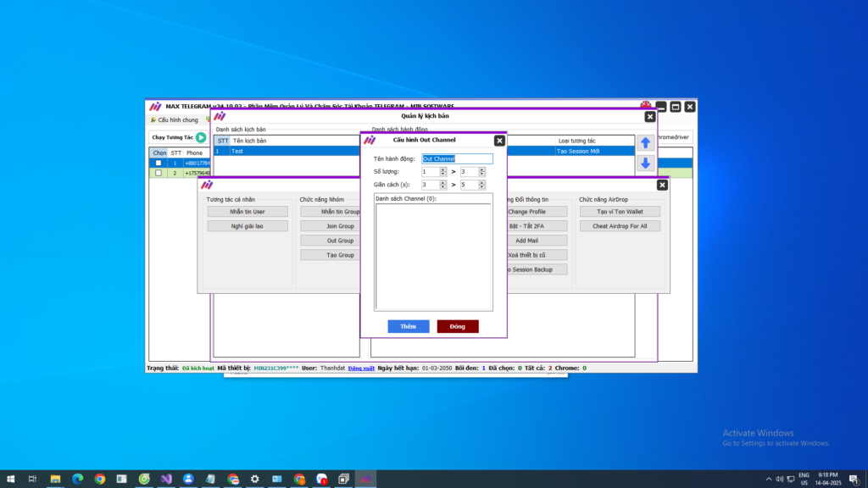The width and height of the screenshot is (868, 488).
Task: Click the blue up arrow button
Action: click(x=645, y=143)
